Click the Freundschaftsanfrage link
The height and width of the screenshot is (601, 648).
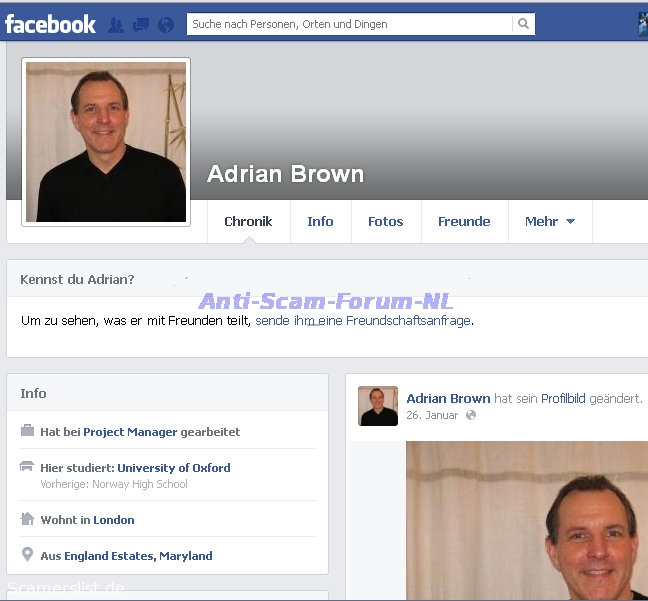(x=363, y=321)
